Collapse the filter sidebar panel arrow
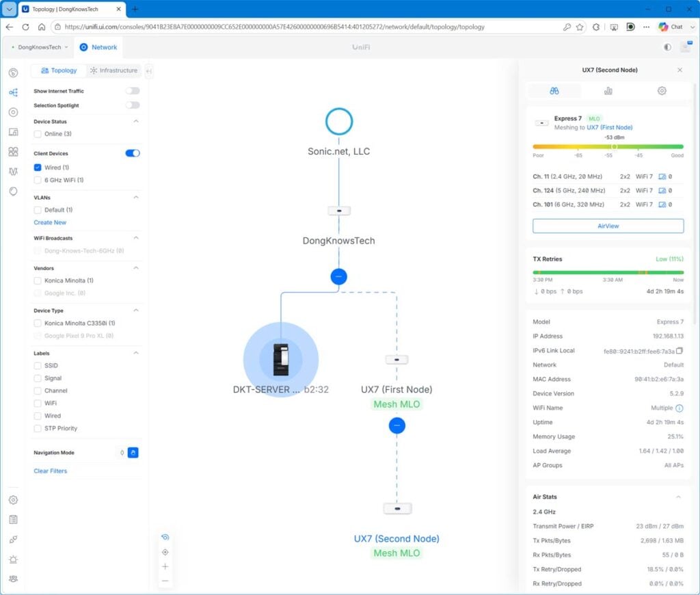Viewport: 700px width, 595px height. click(x=149, y=70)
